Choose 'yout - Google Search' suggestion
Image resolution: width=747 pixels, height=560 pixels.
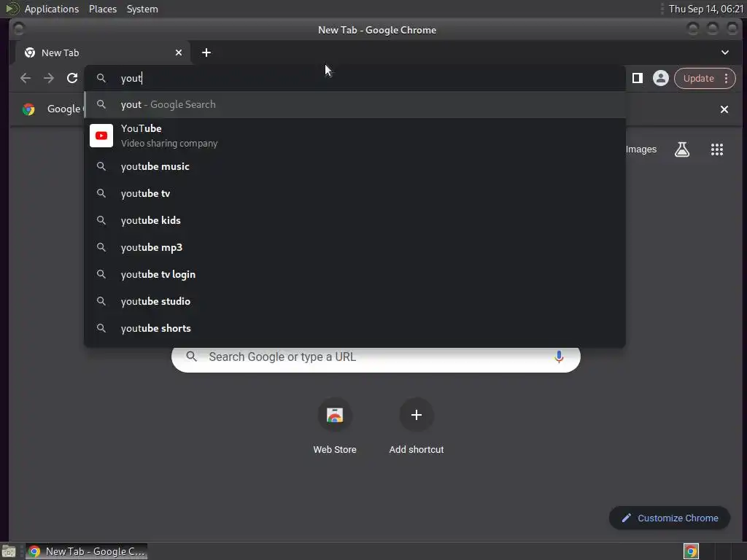click(355, 105)
